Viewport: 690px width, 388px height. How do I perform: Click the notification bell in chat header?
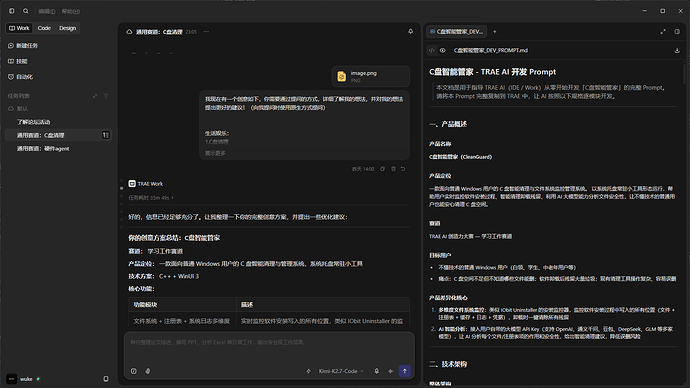[x=411, y=32]
